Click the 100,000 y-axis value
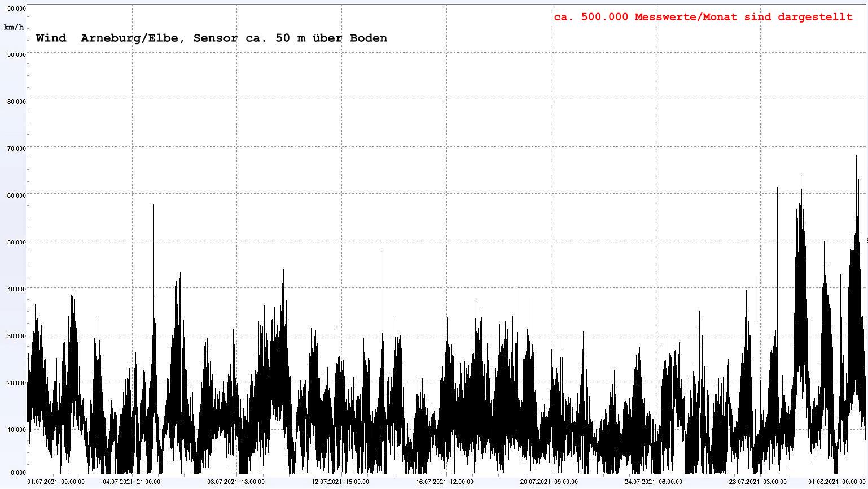Image resolution: width=868 pixels, height=489 pixels. (14, 8)
